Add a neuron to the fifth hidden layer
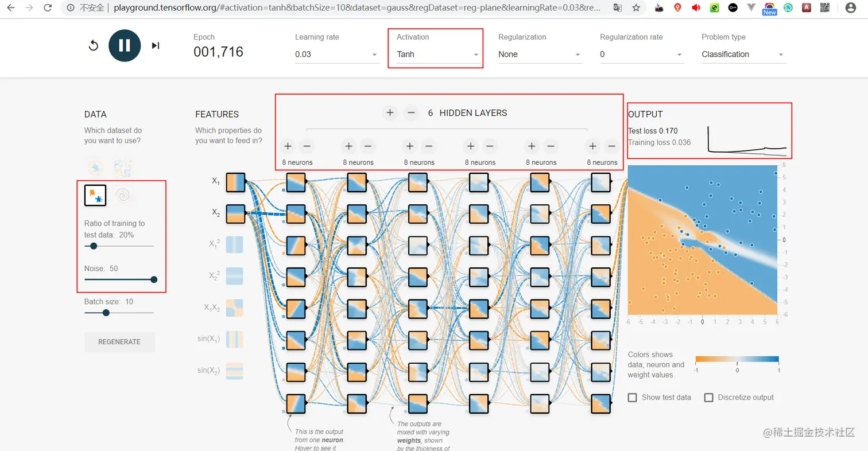 [532, 146]
